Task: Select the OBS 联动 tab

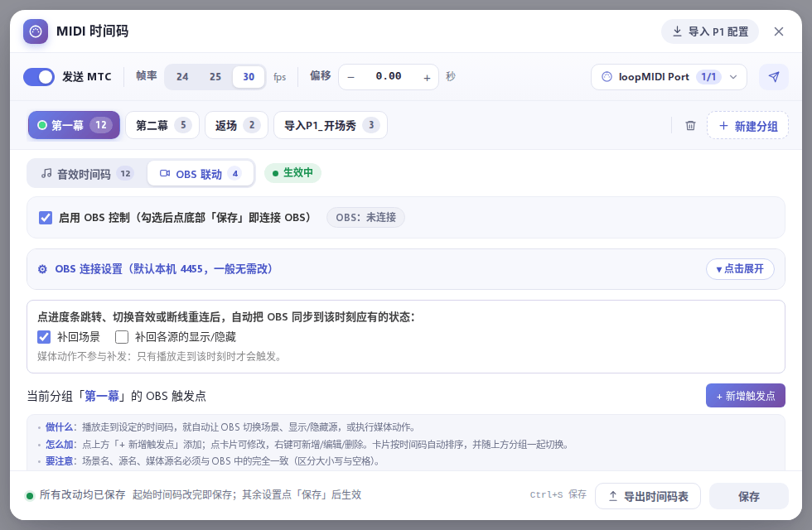Action: [201, 174]
